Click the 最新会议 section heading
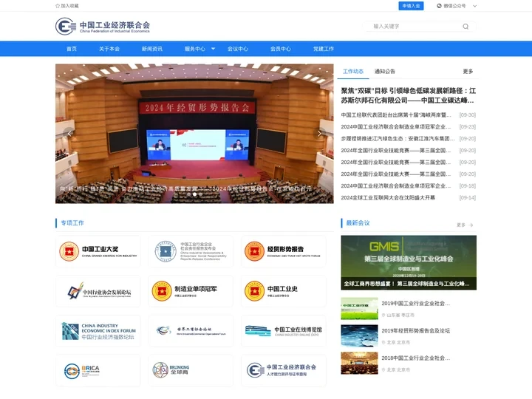532x399 pixels. click(358, 223)
